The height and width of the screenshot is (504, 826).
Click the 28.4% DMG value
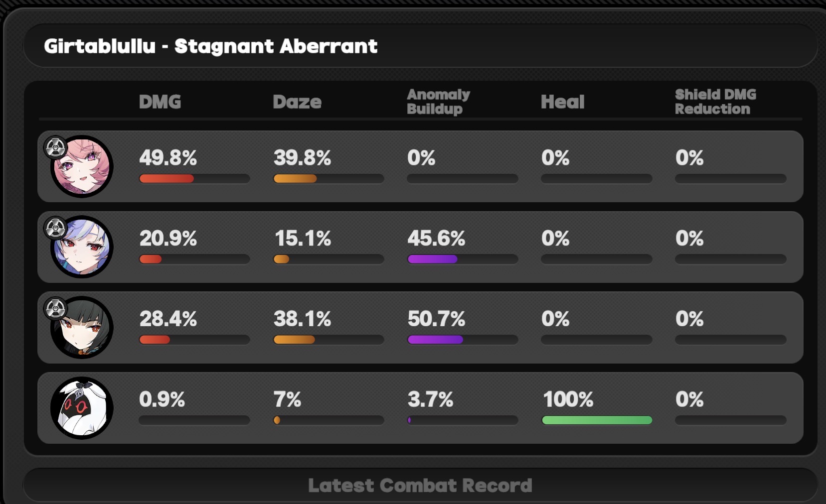168,319
